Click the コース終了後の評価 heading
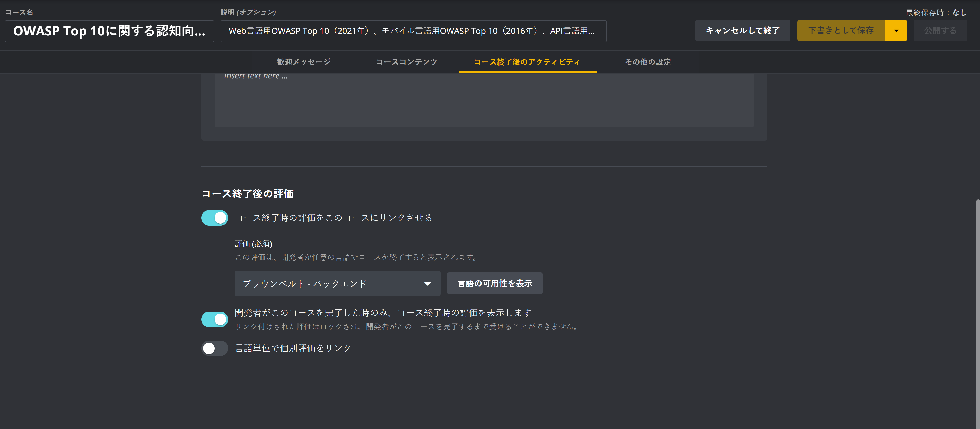Image resolution: width=980 pixels, height=429 pixels. tap(247, 194)
